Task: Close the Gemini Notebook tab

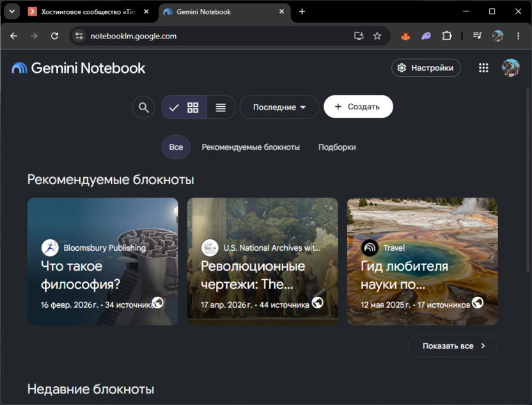Action: [x=281, y=12]
